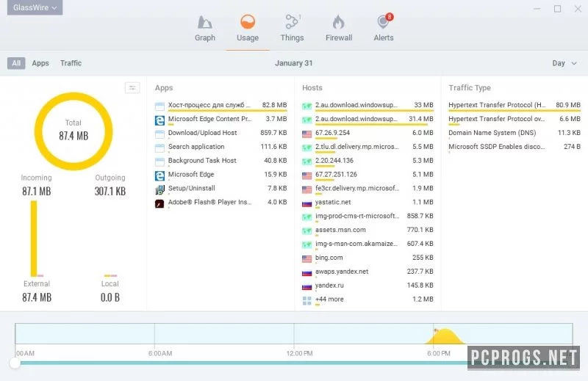Switch to the Apps filter tab
This screenshot has width=588, height=381.
[40, 63]
